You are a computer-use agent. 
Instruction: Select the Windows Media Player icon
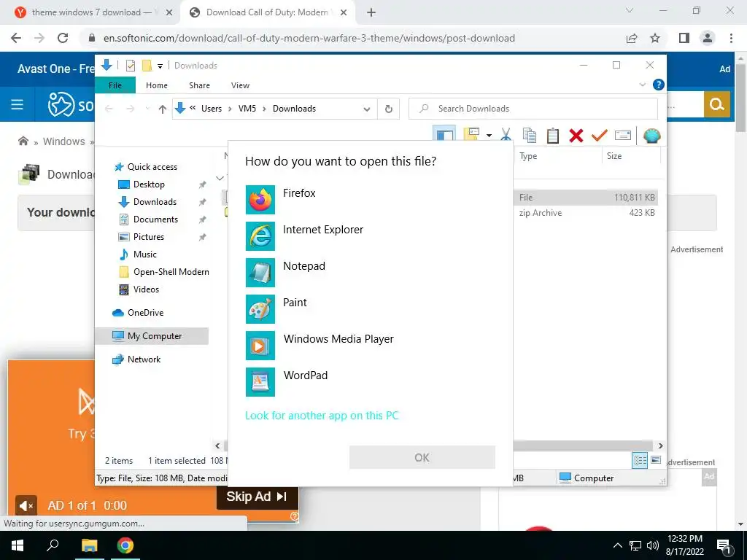tap(260, 346)
